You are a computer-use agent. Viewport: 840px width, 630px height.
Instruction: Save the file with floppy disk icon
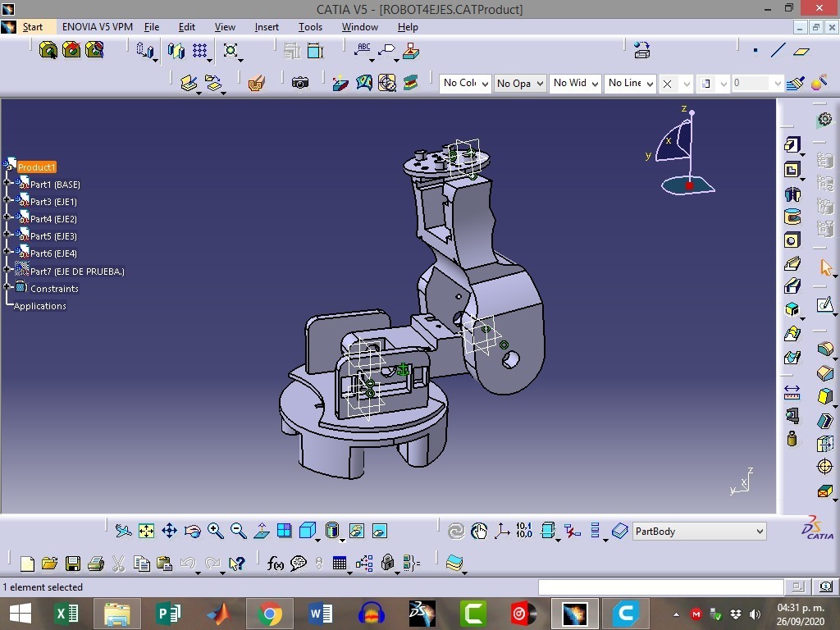pos(73,564)
